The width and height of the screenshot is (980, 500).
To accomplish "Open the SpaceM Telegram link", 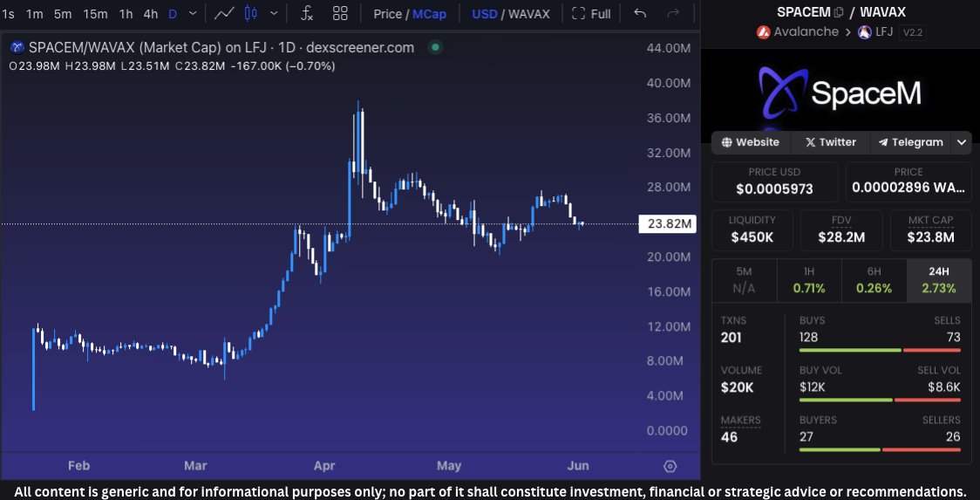I will click(910, 142).
